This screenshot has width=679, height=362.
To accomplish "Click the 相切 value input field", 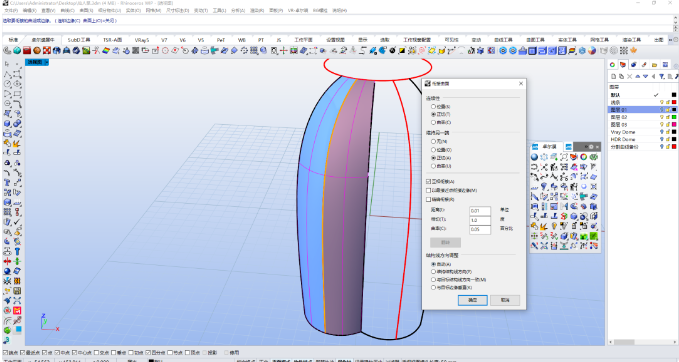I will click(x=480, y=220).
